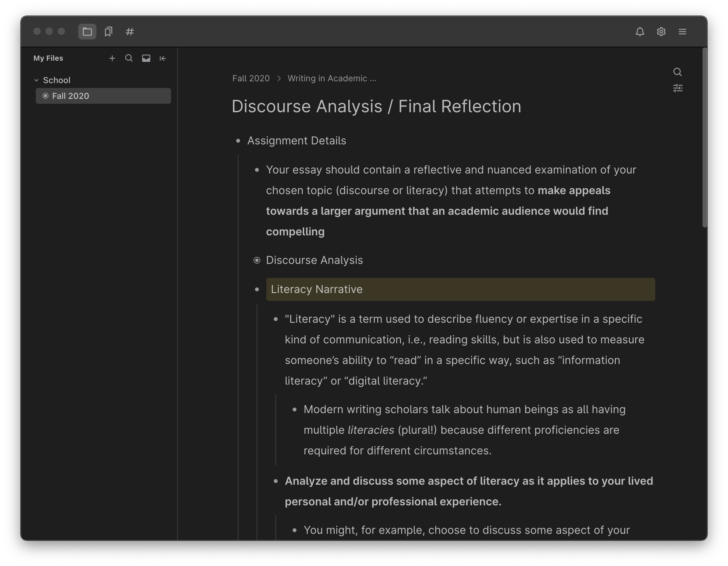Search within the document
728x566 pixels.
pos(677,72)
